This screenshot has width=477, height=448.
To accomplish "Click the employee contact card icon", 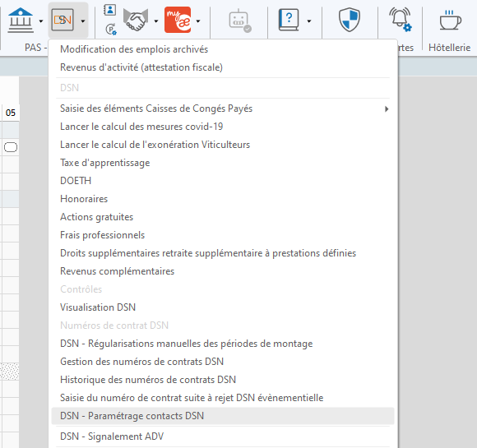I will [x=110, y=10].
